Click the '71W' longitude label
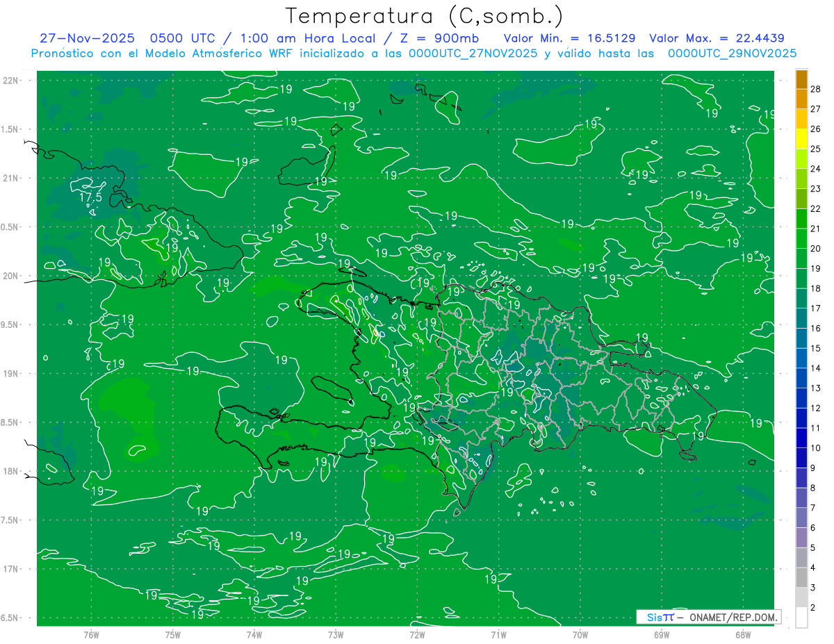This screenshot has height=644, width=834. [x=498, y=634]
